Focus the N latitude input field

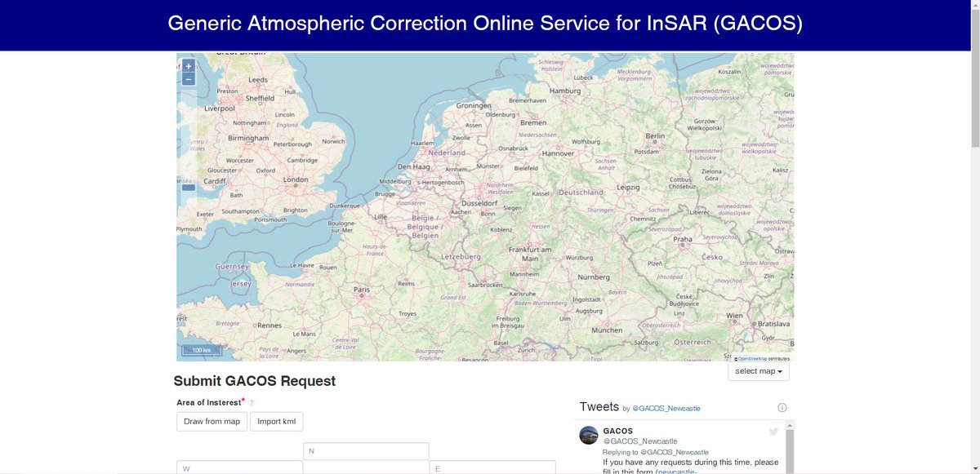coord(366,451)
